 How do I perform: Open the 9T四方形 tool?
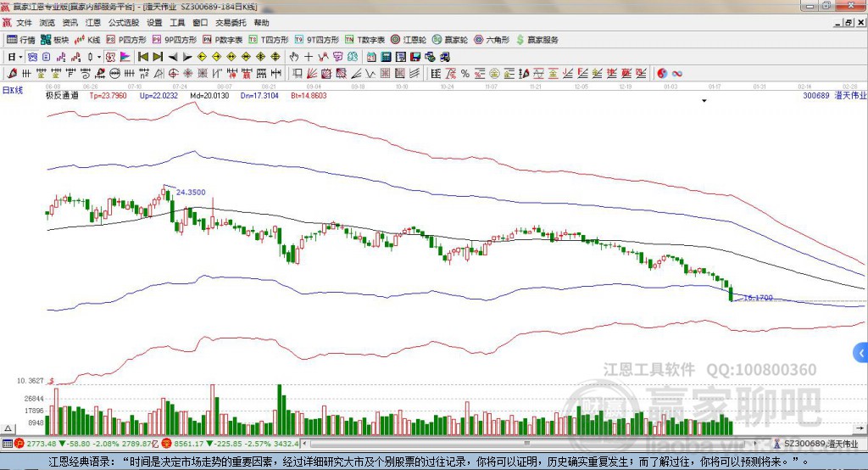click(x=317, y=39)
